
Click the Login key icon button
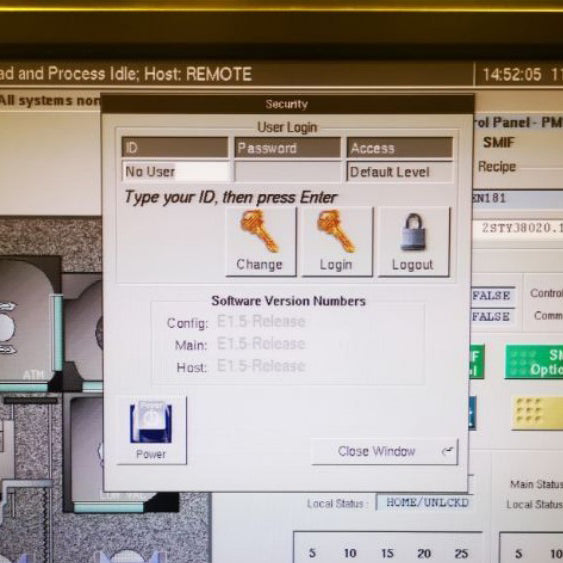[337, 242]
